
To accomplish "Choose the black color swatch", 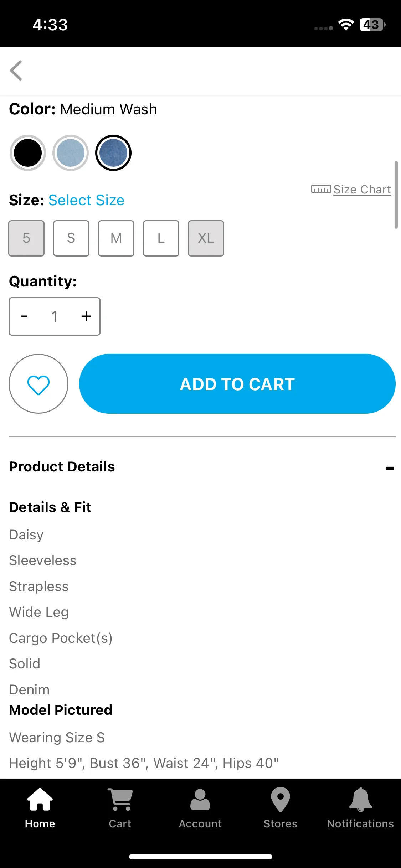I will [x=28, y=153].
